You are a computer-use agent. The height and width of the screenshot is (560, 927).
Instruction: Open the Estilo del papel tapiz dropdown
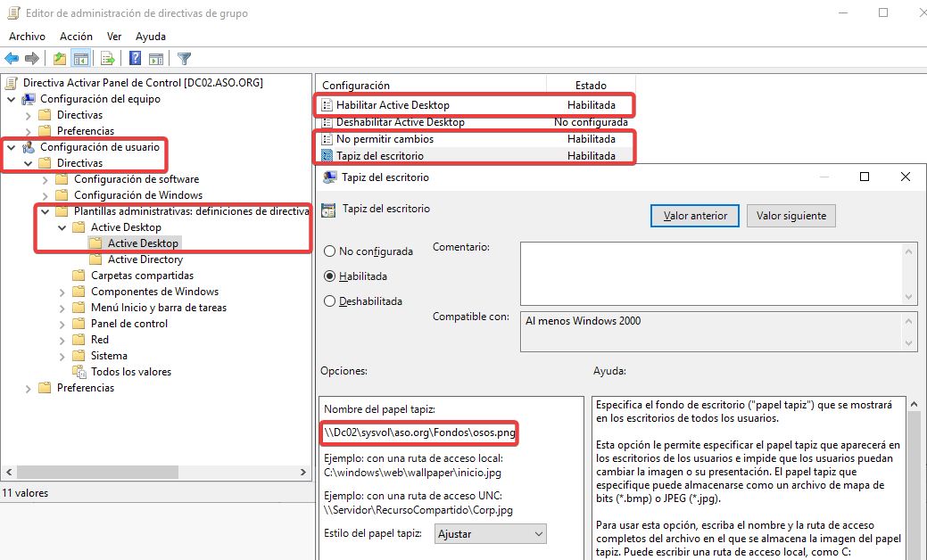[491, 534]
